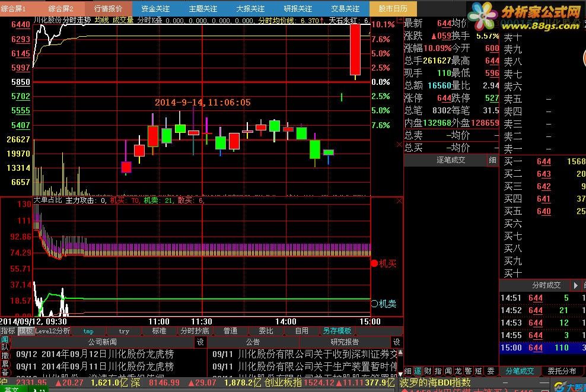Select the 细 detail mini tab at bottom
This screenshot has width=586, height=392.
(x=407, y=371)
